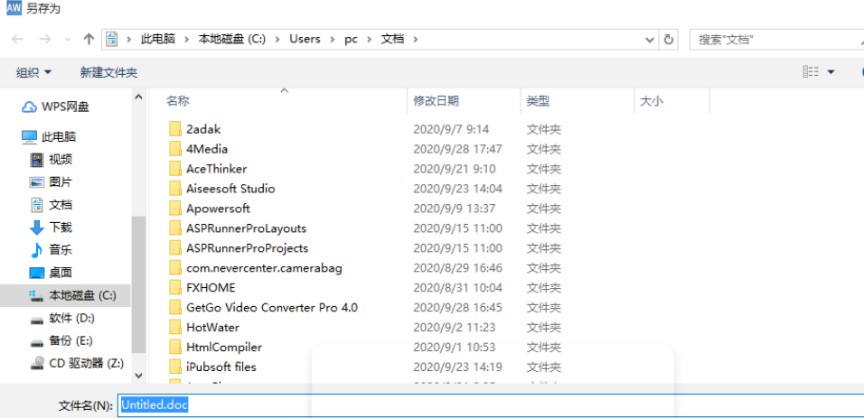Click date 2020/8/31 10:04 of FXHOME
This screenshot has height=418, width=864.
click(x=457, y=288)
